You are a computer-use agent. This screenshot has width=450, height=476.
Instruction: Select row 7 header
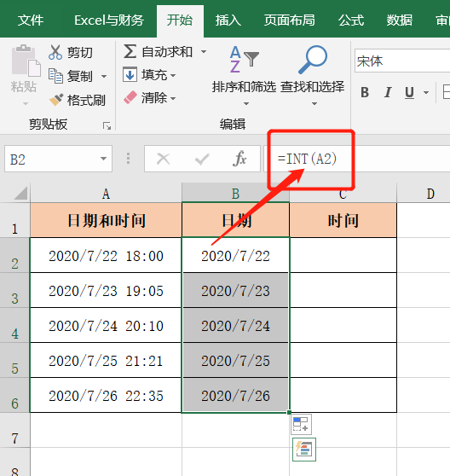pos(14,430)
